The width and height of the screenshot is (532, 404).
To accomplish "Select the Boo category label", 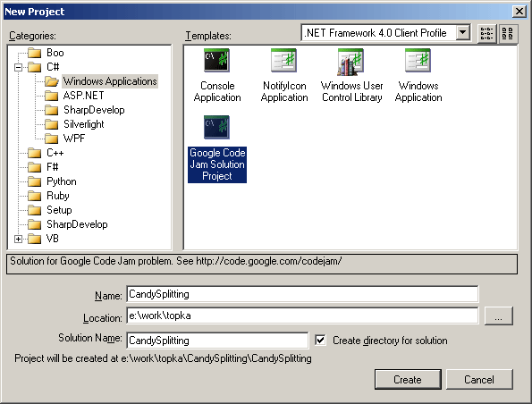I will point(55,53).
